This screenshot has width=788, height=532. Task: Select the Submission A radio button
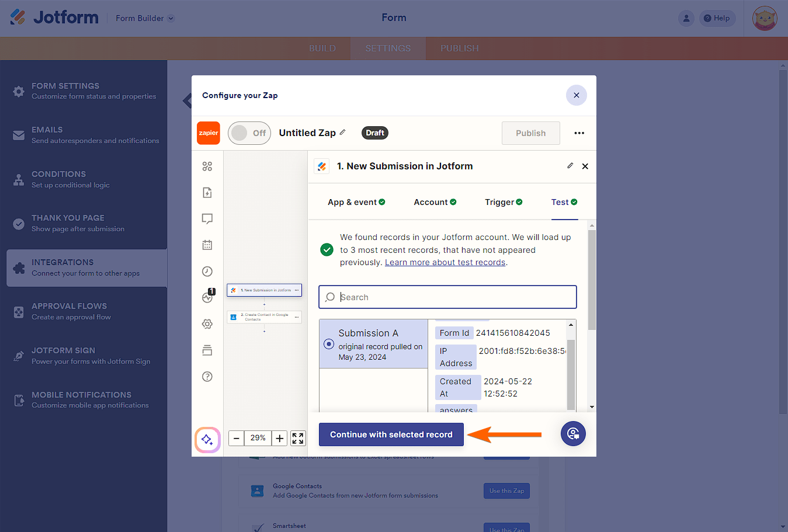[329, 344]
